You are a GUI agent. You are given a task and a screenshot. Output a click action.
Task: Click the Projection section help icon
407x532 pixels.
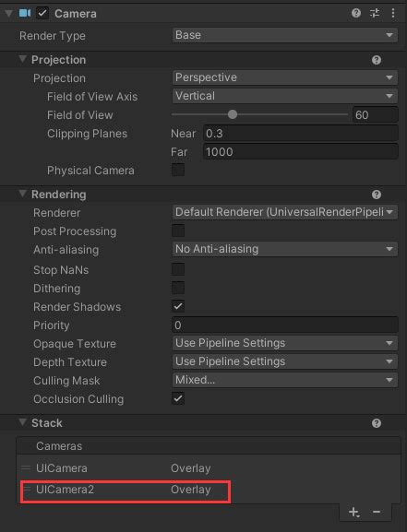click(x=377, y=60)
